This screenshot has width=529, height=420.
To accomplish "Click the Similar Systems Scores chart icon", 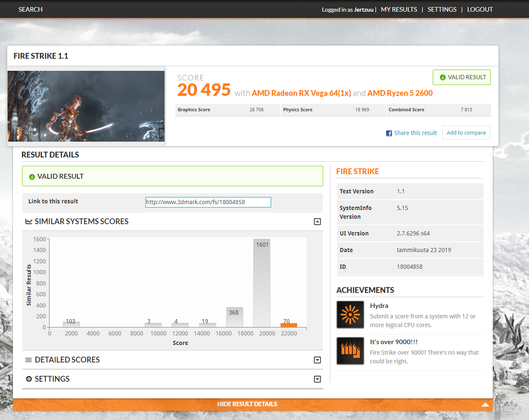I will (x=29, y=222).
